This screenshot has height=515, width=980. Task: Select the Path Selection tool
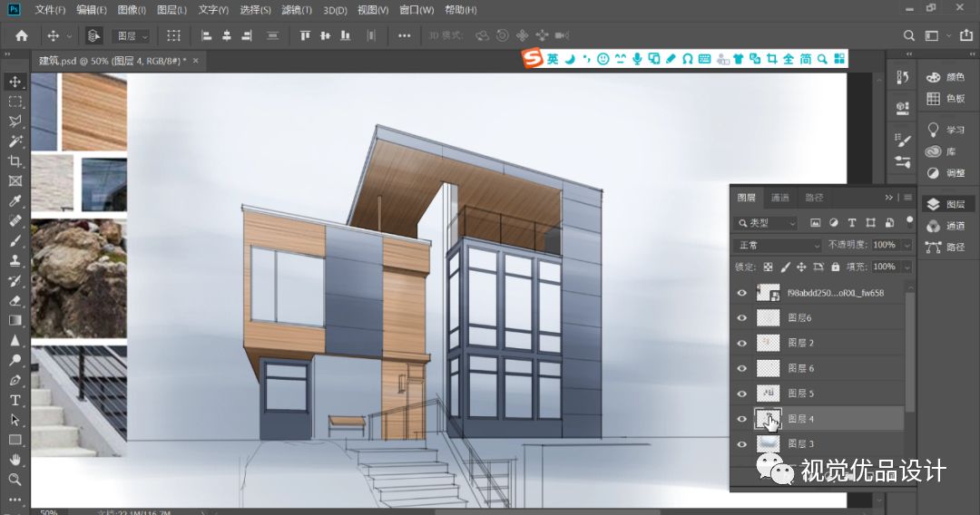coord(15,420)
